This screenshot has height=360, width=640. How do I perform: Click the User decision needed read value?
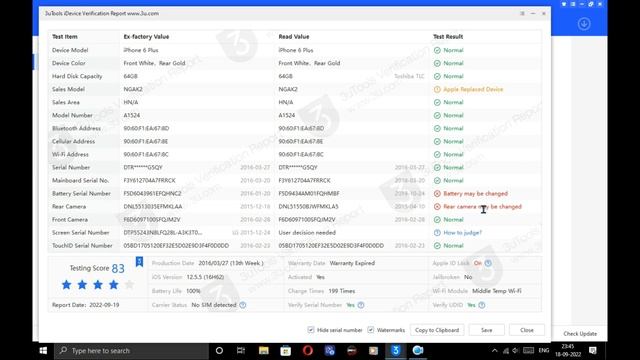click(307, 233)
